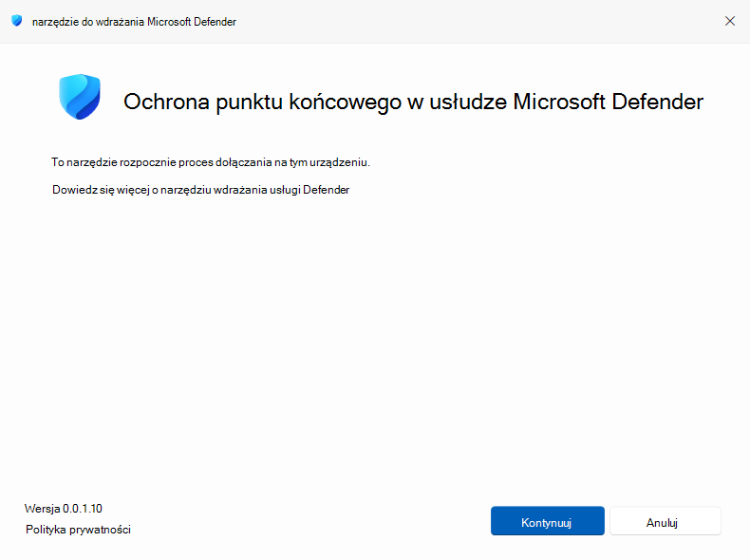Screen dimensions: 750x560
Task: Click the heading 'Ochrona punktu końcowego w usłudze Microsoft Defender'
Action: tap(413, 102)
